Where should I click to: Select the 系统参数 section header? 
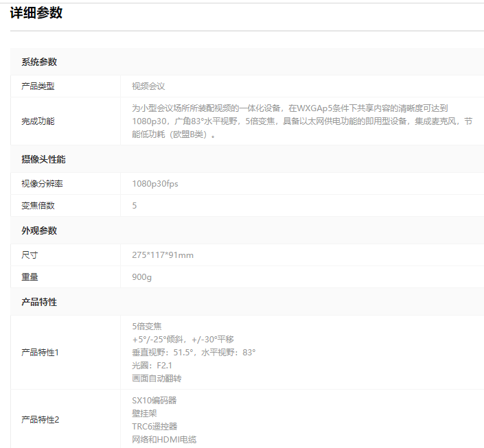39,62
